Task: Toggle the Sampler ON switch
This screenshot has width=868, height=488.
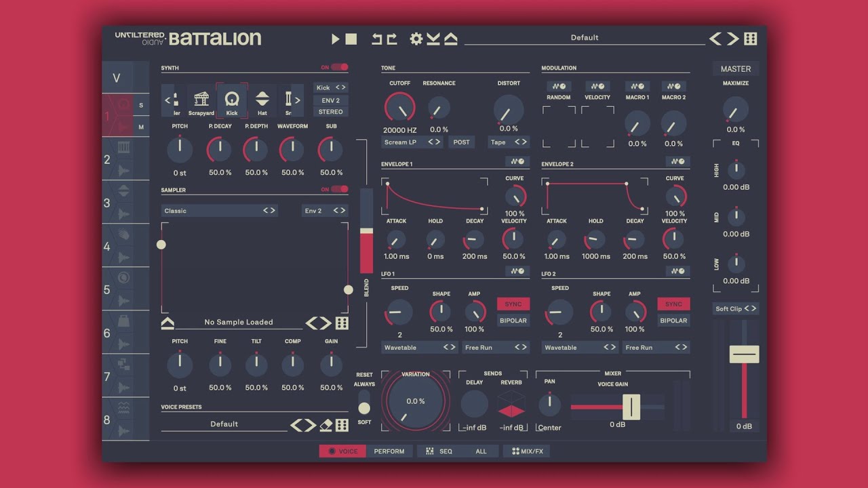Action: [x=340, y=189]
